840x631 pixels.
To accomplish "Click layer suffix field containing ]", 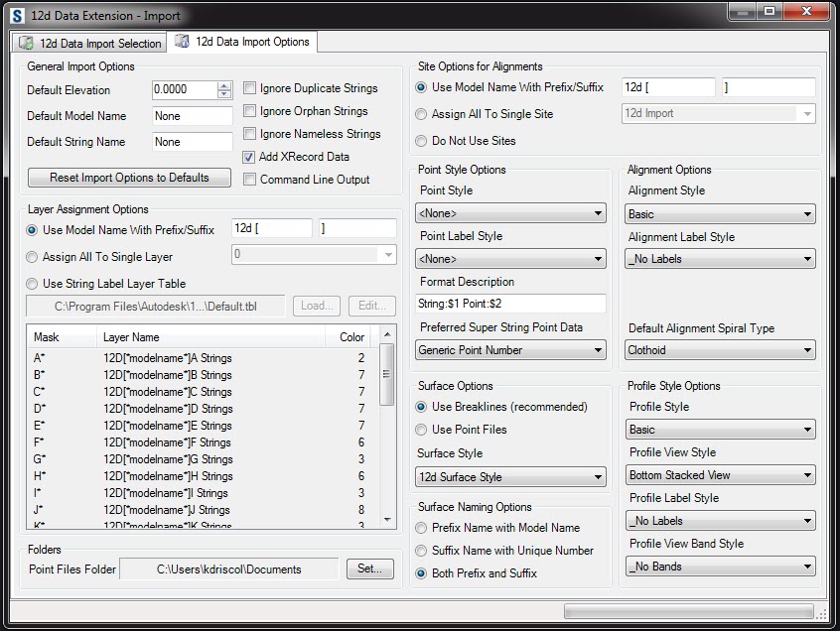I will coord(357,228).
